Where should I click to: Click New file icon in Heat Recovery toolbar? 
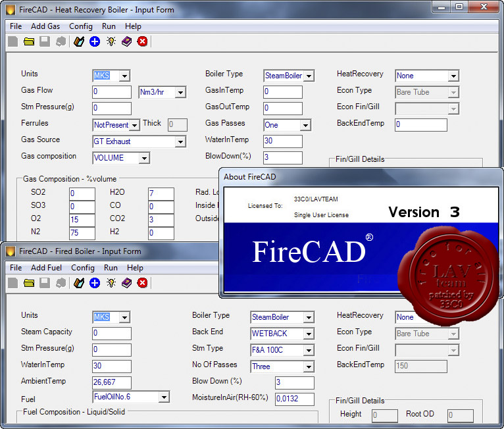[x=13, y=41]
